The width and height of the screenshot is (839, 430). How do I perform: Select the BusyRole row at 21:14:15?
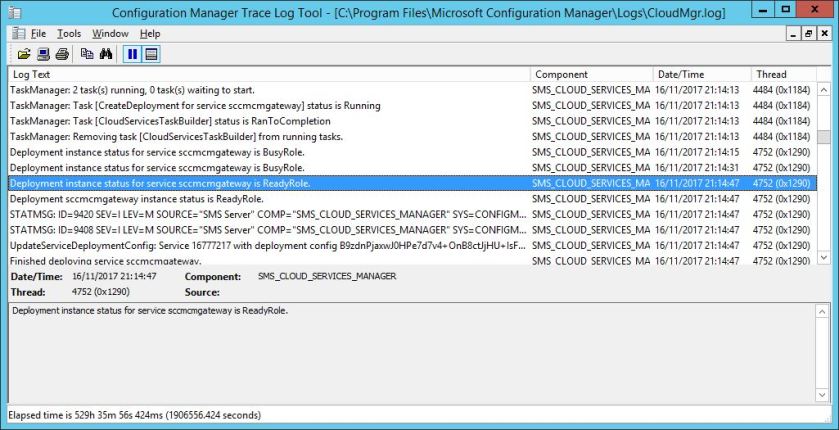[413, 152]
